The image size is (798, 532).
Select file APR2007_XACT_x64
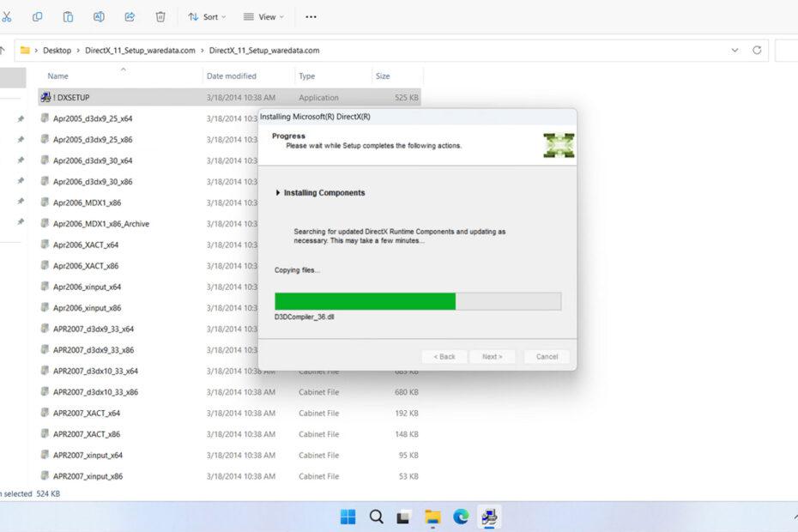coord(87,414)
